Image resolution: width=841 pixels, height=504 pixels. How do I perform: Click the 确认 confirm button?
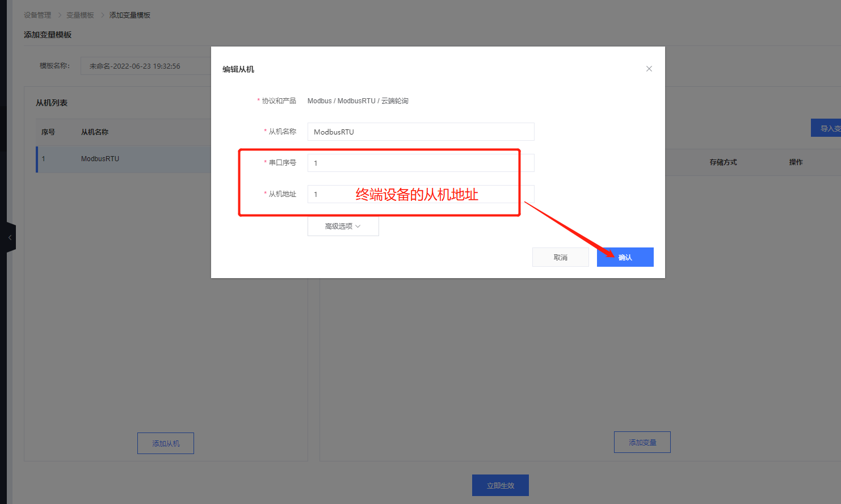pyautogui.click(x=625, y=257)
